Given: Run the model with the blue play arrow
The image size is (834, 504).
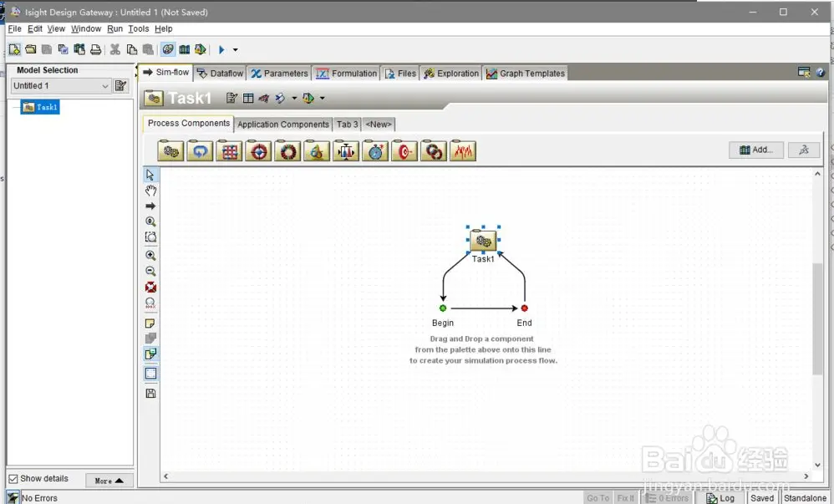Looking at the screenshot, I should pyautogui.click(x=221, y=49).
